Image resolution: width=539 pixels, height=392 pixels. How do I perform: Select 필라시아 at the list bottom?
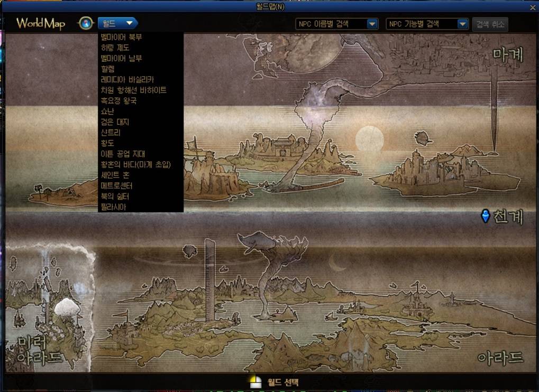(x=113, y=207)
